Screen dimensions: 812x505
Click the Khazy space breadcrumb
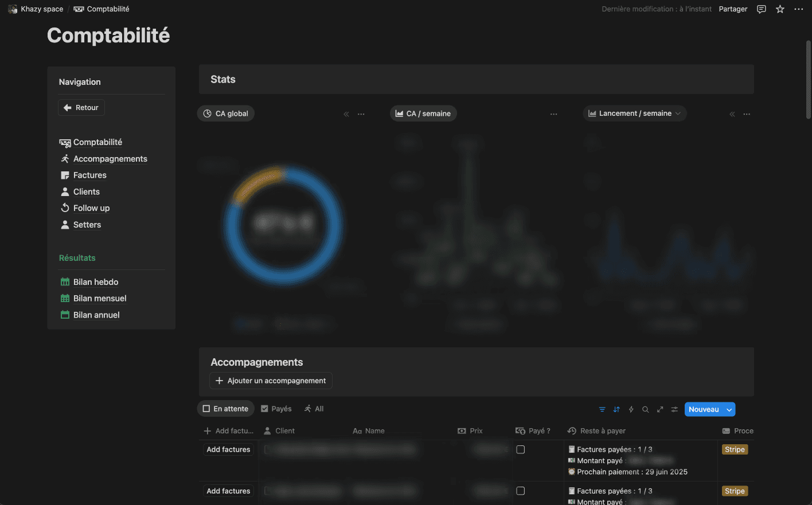click(x=36, y=9)
